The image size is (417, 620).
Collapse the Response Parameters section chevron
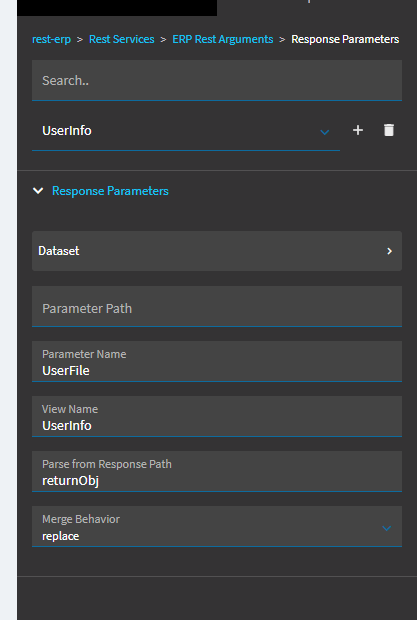tap(38, 191)
